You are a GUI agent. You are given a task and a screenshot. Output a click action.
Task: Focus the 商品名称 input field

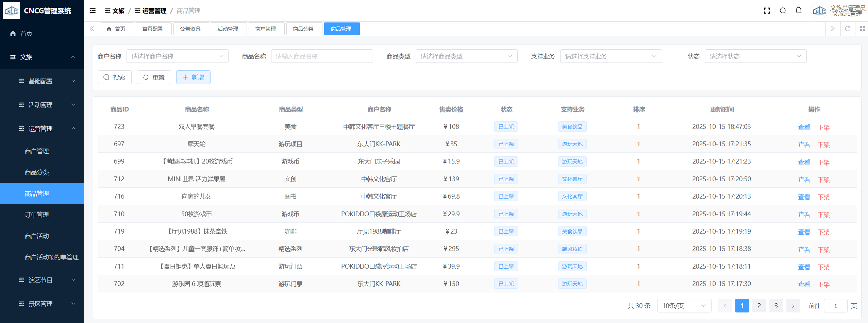[x=321, y=56]
